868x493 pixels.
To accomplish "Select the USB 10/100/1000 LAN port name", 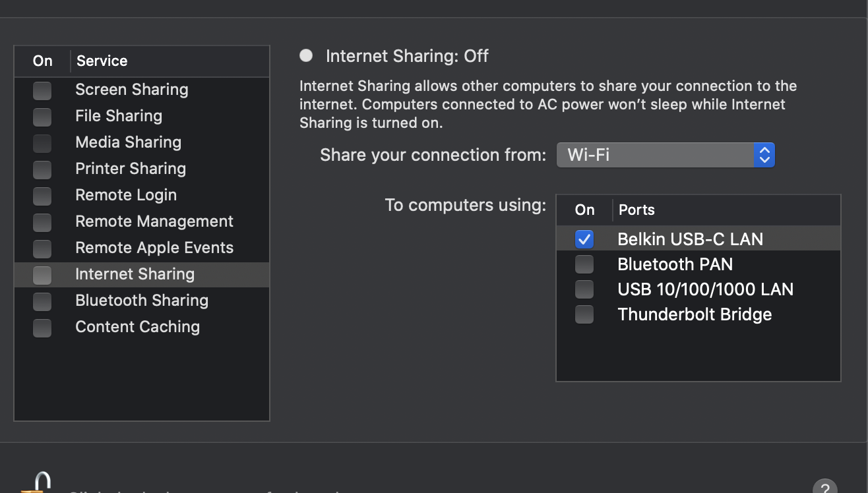I will (705, 289).
